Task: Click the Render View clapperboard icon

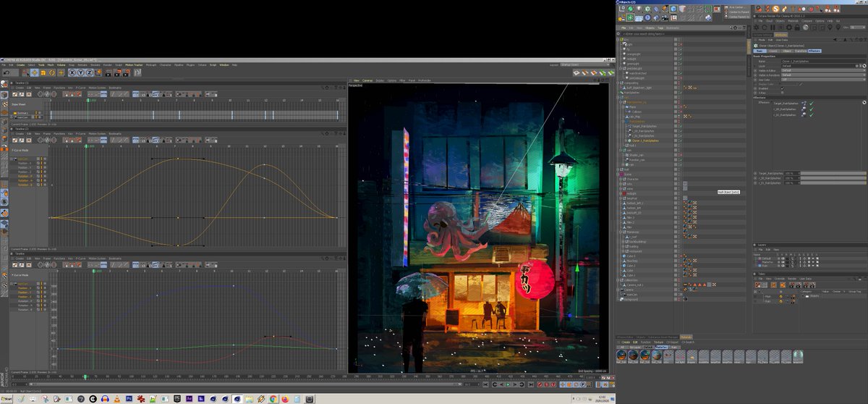Action: click(x=109, y=73)
